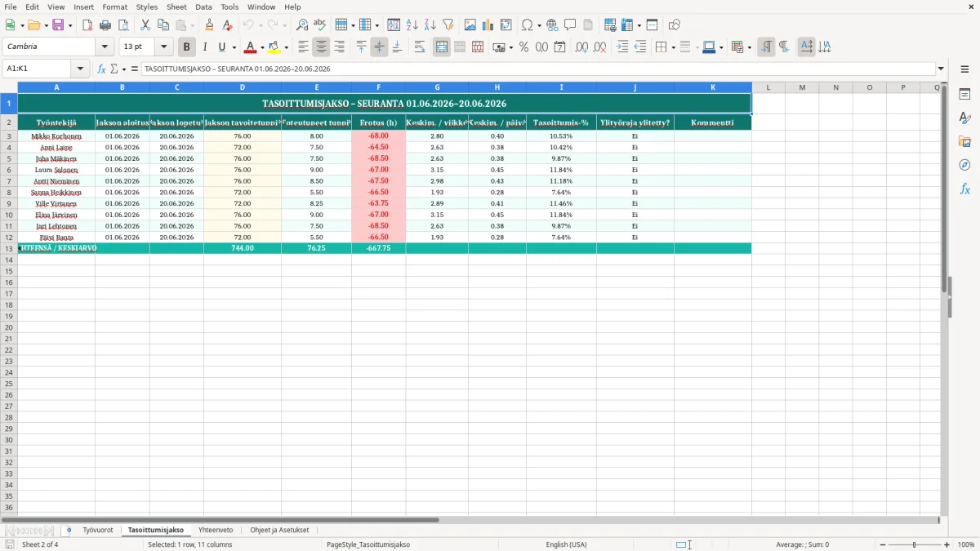
Task: Switch to the Yhteenveto sheet tab
Action: click(x=216, y=530)
